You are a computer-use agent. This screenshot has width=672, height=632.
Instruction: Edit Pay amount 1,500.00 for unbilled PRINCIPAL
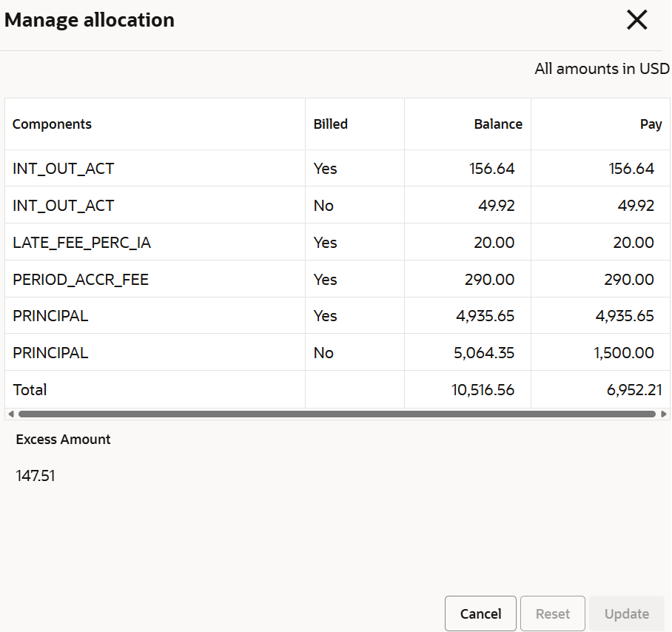[624, 353]
